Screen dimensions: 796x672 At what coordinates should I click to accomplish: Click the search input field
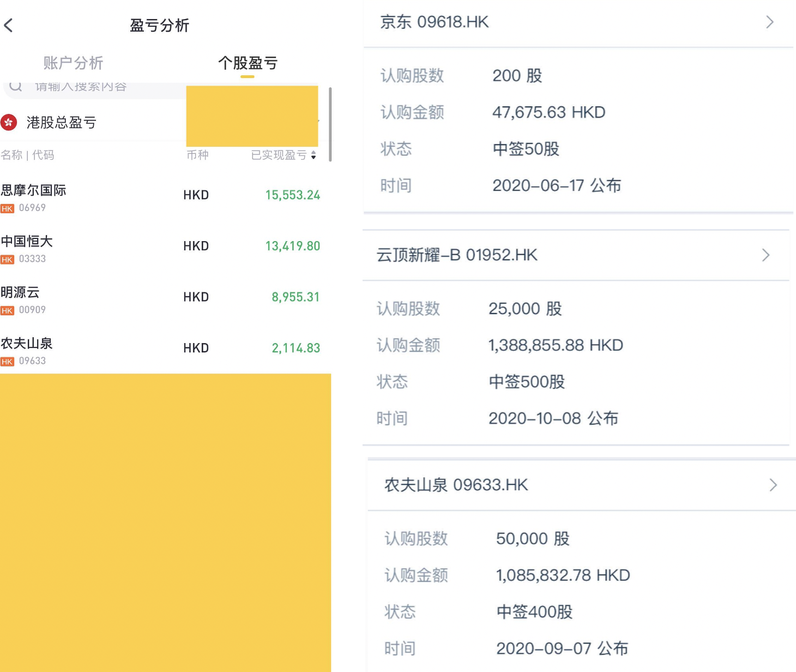(98, 87)
